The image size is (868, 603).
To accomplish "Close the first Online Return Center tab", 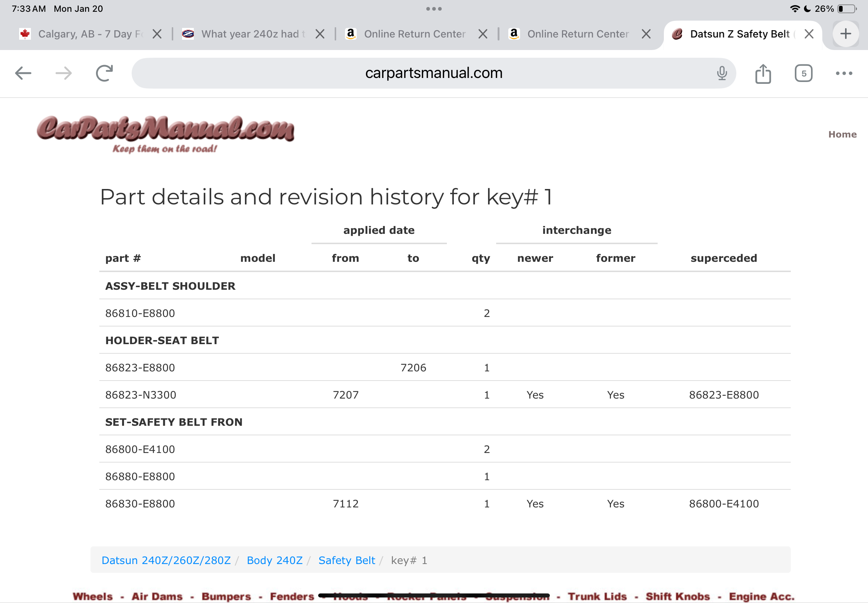I will tap(483, 34).
